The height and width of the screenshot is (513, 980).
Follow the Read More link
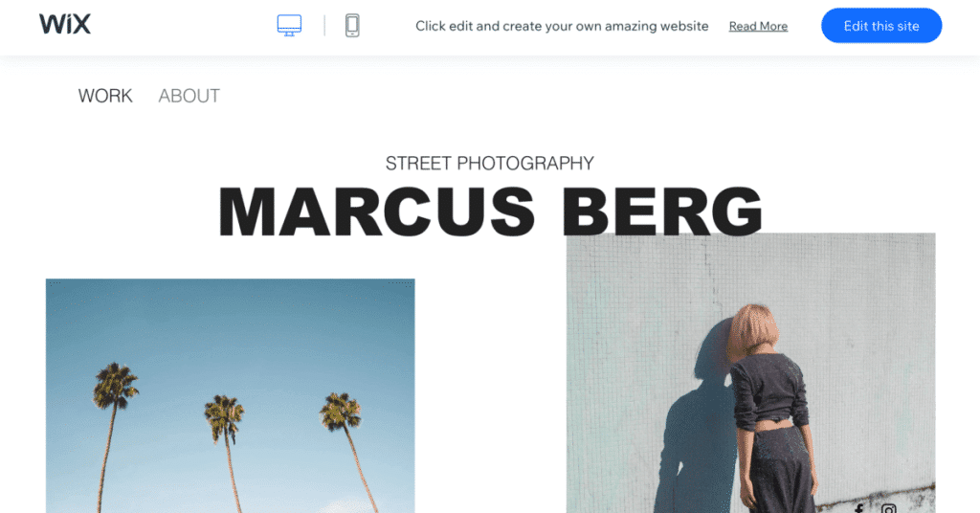(x=758, y=26)
